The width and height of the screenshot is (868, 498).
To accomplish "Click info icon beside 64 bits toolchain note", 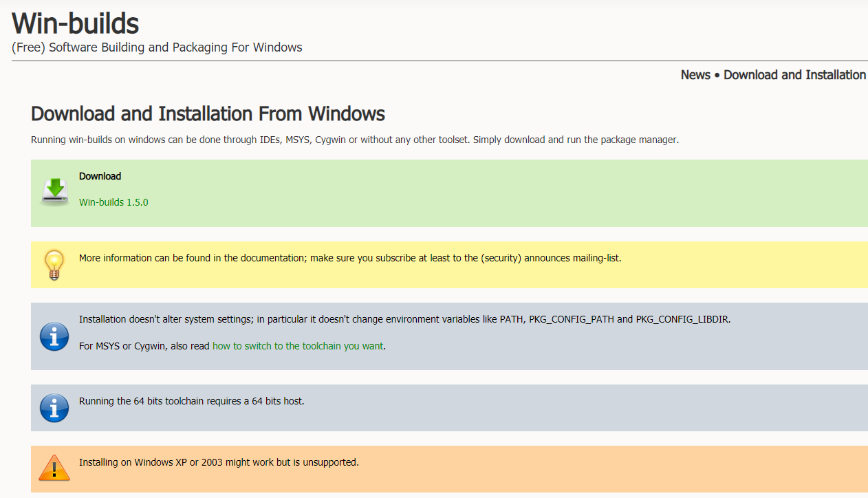I will 54,408.
